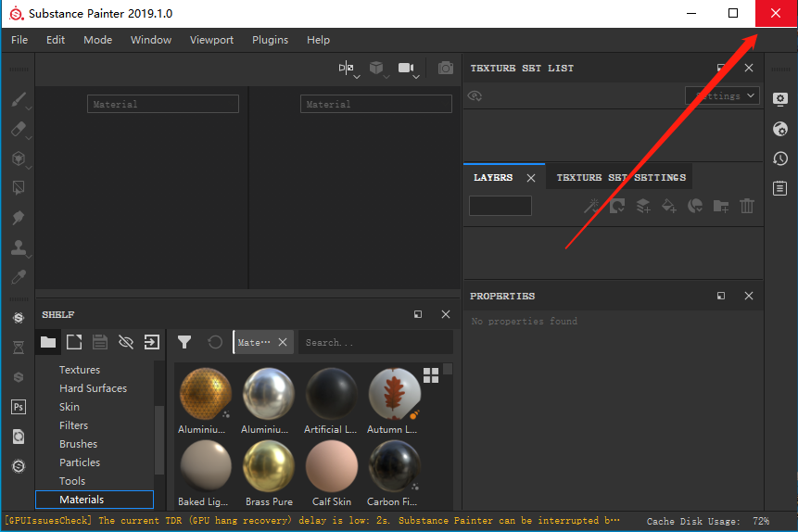Open the Log panel icon on right dock
Image resolution: width=798 pixels, height=532 pixels.
(780, 188)
